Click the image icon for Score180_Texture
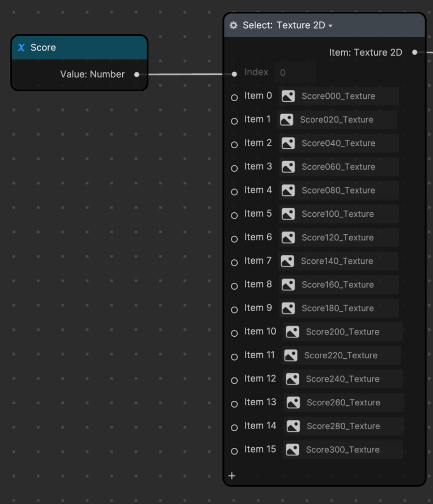This screenshot has width=433, height=504. tap(288, 308)
